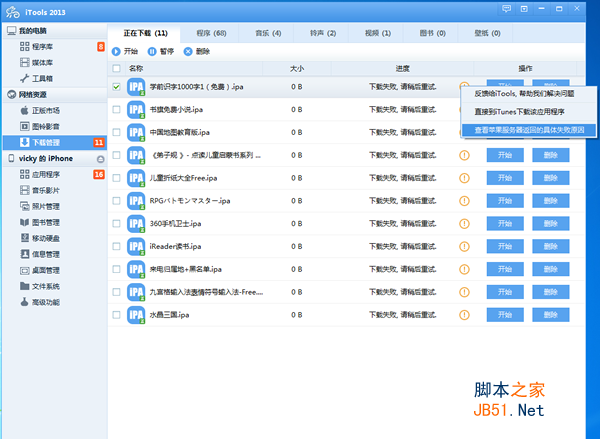Open 程序库 in the sidebar
This screenshot has height=439, width=600.
point(55,47)
